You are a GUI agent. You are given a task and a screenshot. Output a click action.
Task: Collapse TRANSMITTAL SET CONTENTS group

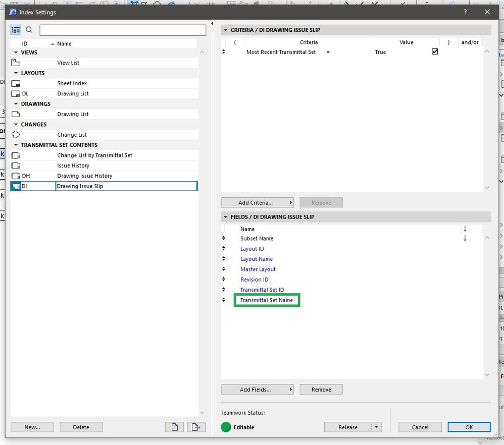16,145
